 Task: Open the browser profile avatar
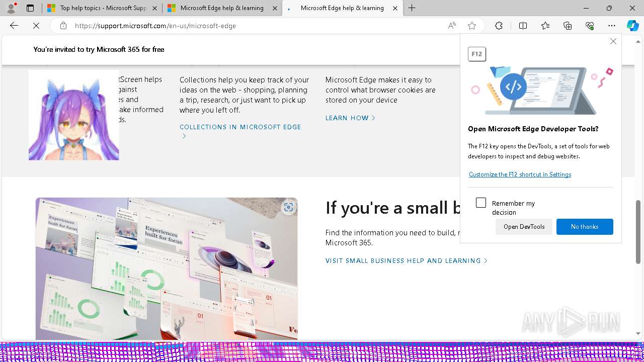point(11,8)
